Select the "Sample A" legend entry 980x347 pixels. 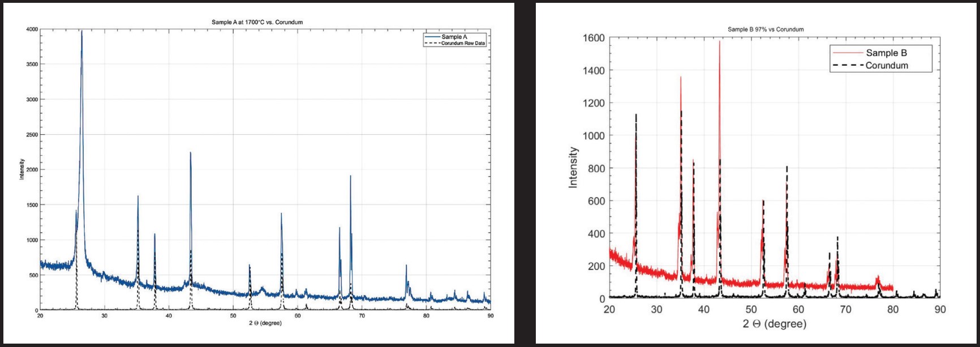454,37
